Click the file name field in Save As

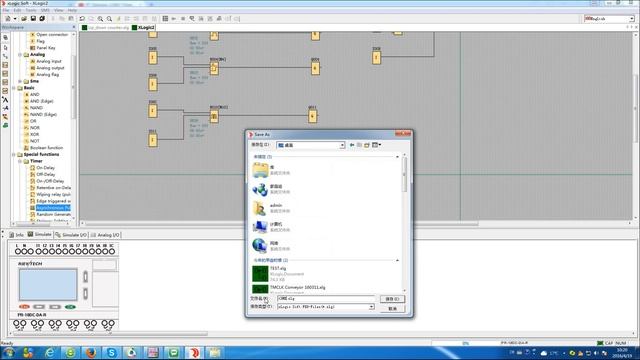coord(325,299)
